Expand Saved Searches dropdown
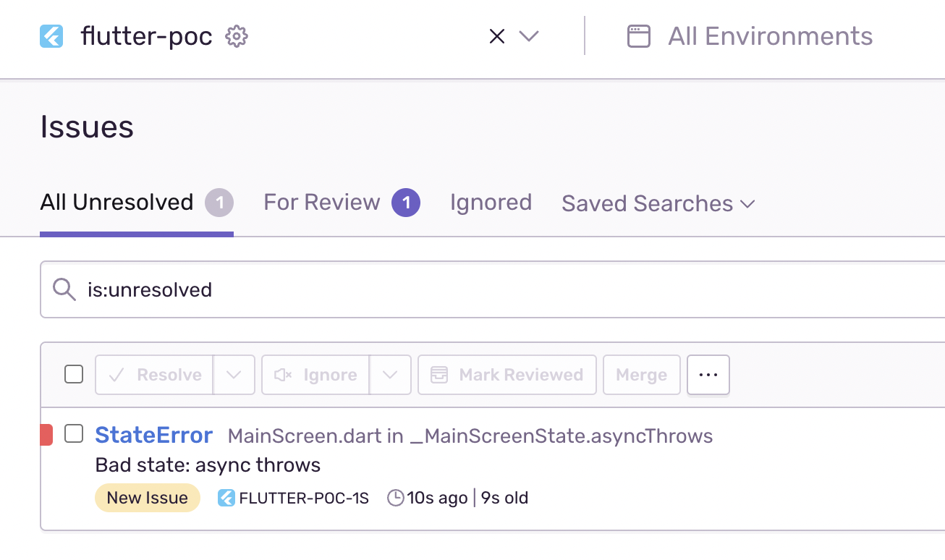The height and width of the screenshot is (560, 945). 658,203
